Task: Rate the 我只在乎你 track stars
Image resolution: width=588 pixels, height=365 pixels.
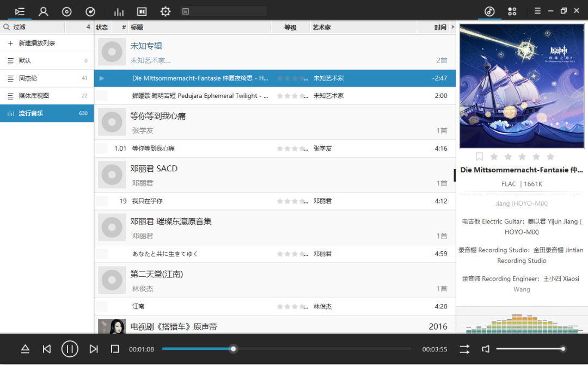Action: tap(292, 201)
